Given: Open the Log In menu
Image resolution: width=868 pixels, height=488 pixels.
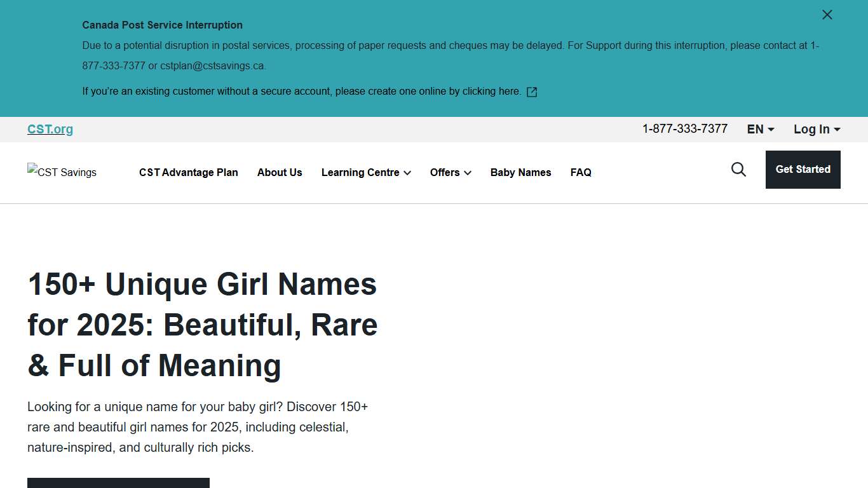Looking at the screenshot, I should coord(817,129).
